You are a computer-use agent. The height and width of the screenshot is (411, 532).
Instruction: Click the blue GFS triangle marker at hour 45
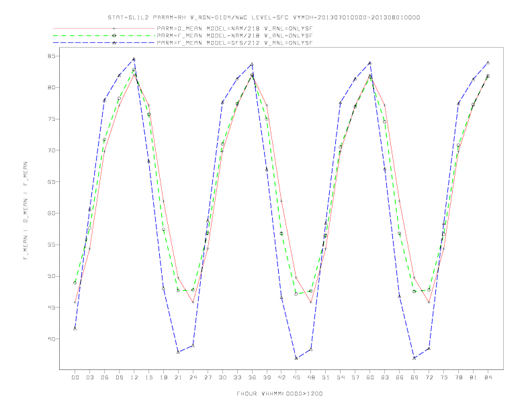[296, 359]
